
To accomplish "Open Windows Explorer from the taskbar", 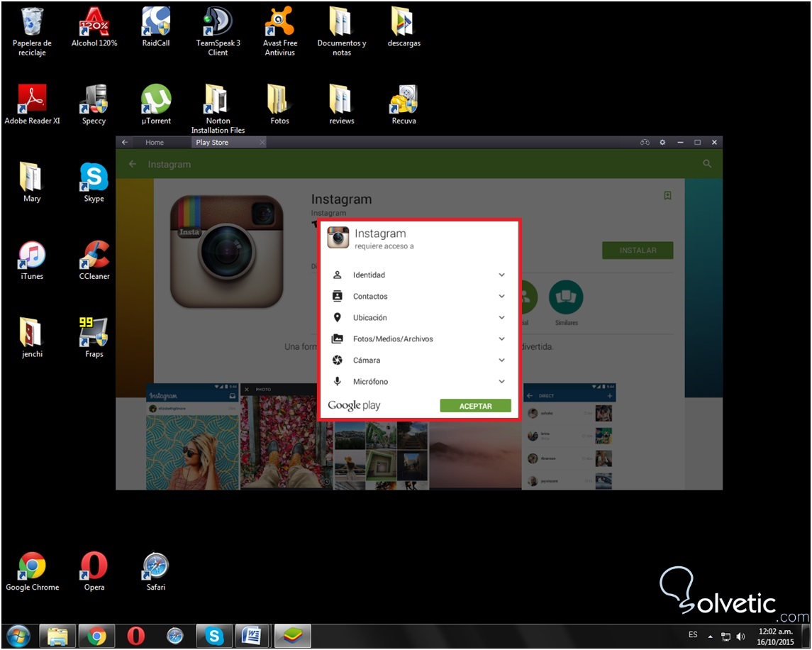I will [57, 636].
